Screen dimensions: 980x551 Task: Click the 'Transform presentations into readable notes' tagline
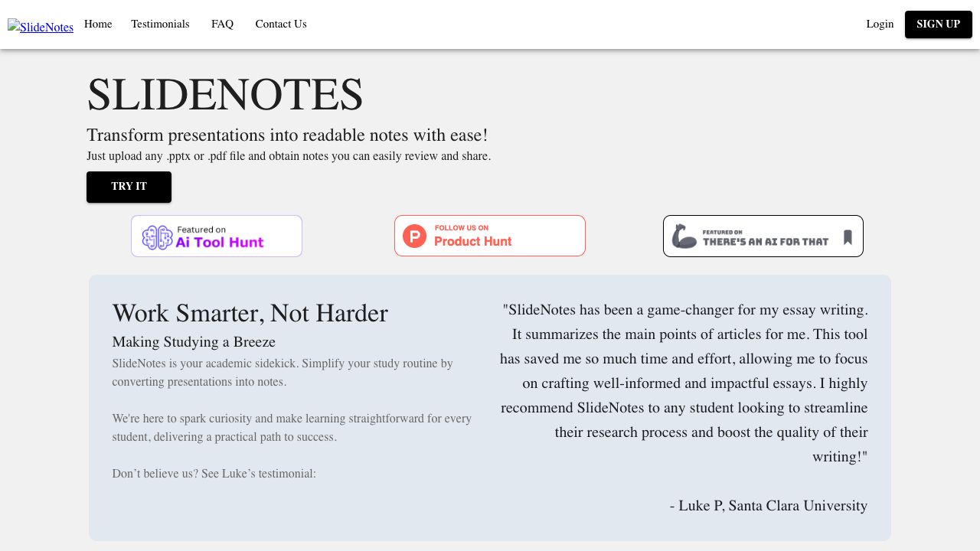pos(287,135)
